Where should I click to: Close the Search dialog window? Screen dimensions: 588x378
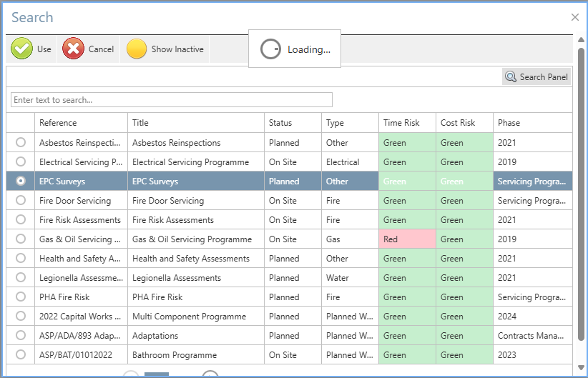574,17
